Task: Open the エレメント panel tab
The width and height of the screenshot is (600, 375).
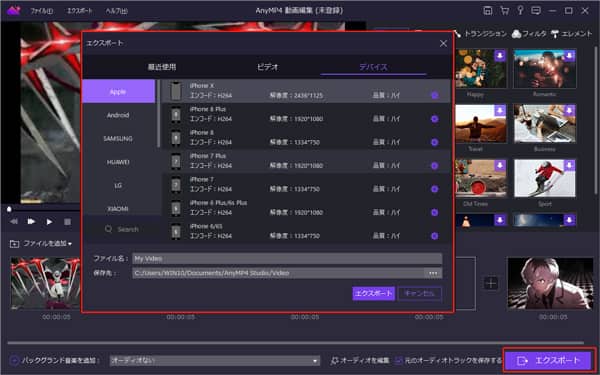Action: coord(571,34)
